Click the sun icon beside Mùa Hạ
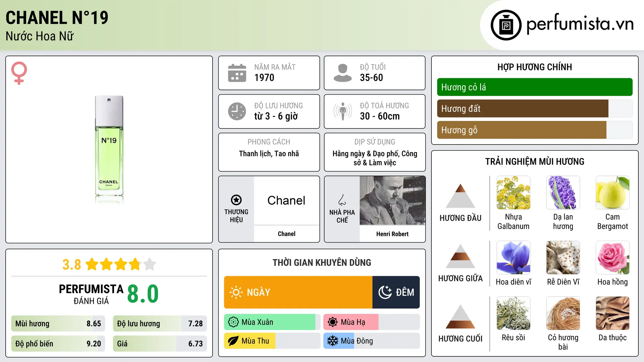Viewport: 644px width, 362px height. [333, 322]
